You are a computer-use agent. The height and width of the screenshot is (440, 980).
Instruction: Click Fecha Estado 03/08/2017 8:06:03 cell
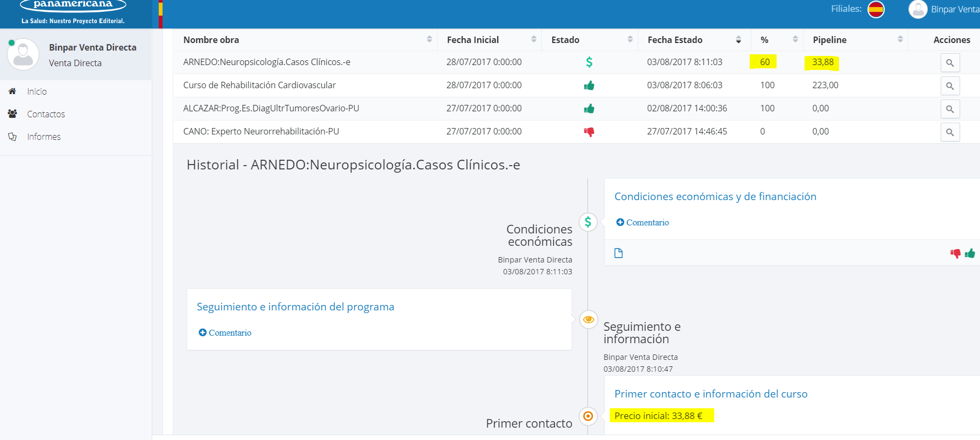(x=685, y=85)
